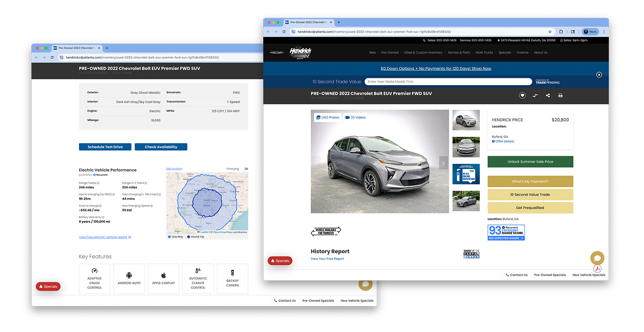Screen dimensions: 644x332
Task: Expand the About Us menu
Action: click(542, 53)
